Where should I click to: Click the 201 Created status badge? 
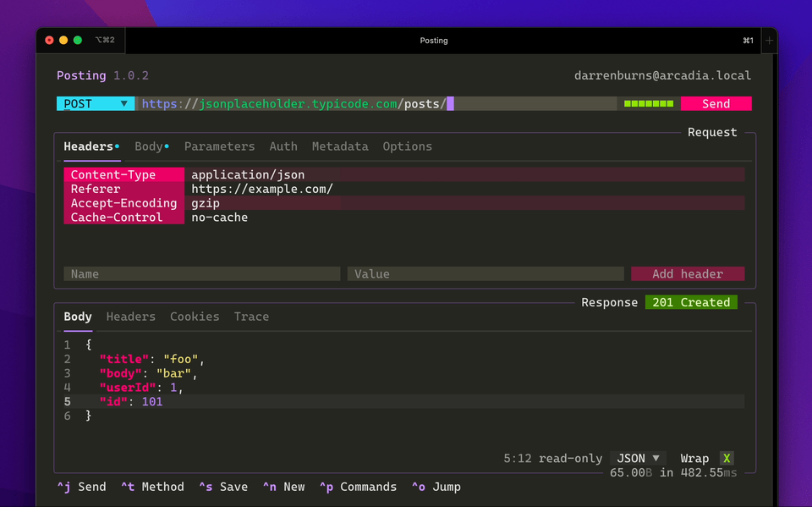click(x=691, y=302)
